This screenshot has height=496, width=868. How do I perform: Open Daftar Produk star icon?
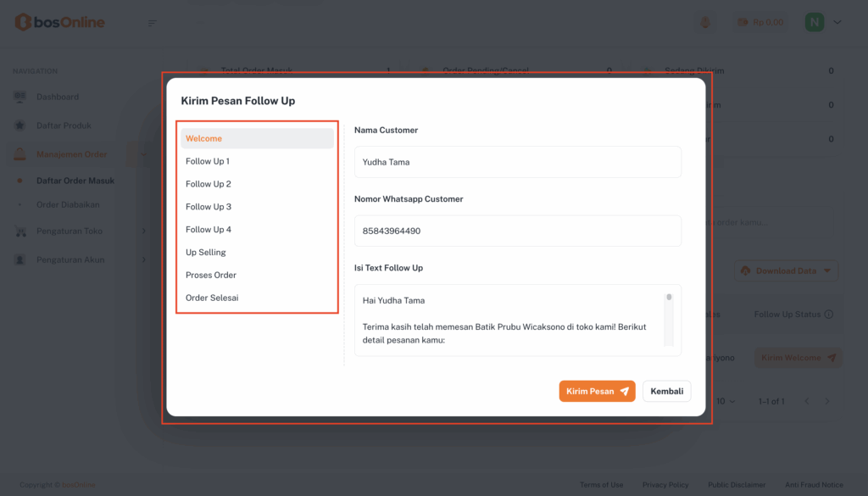click(20, 125)
